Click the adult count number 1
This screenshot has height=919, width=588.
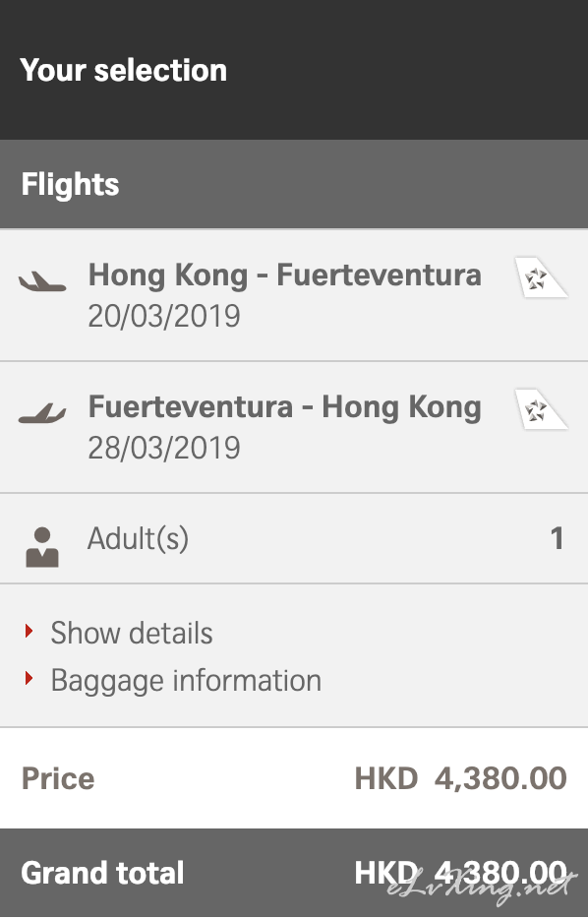pyautogui.click(x=558, y=538)
